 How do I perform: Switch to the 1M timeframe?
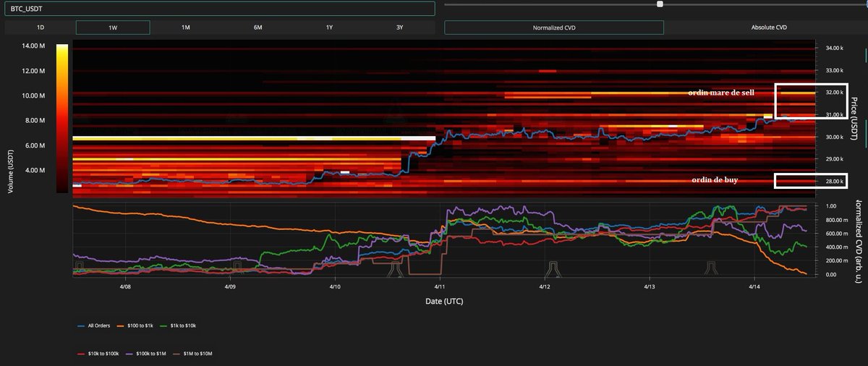click(x=185, y=27)
